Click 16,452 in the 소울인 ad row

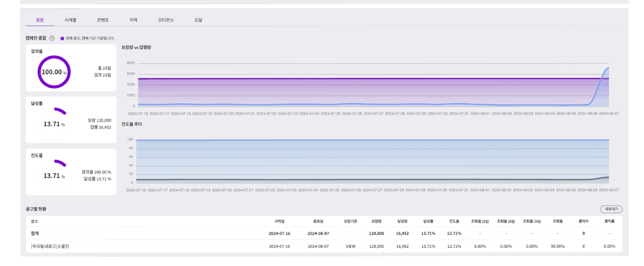[x=402, y=246]
